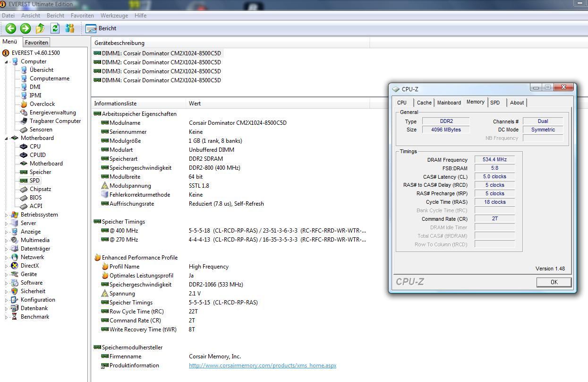The width and height of the screenshot is (588, 382).
Task: Click the Refresh toolbar icon
Action: 55,28
